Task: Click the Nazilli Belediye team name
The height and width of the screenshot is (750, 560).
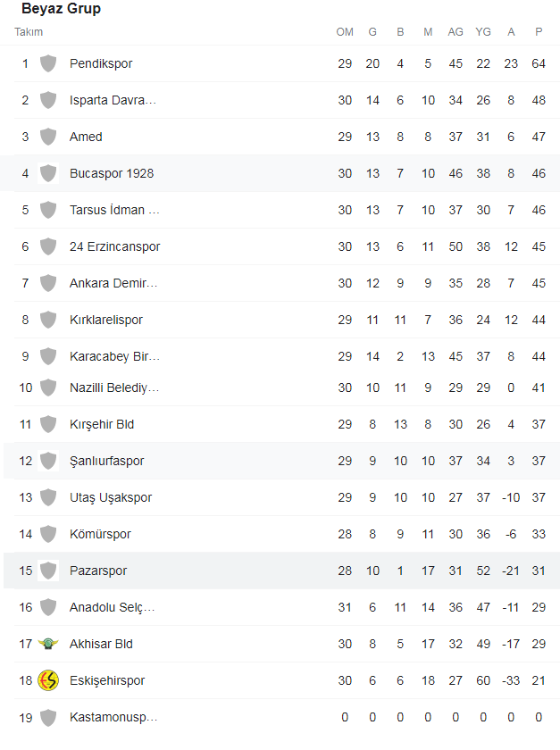Action: [x=114, y=387]
